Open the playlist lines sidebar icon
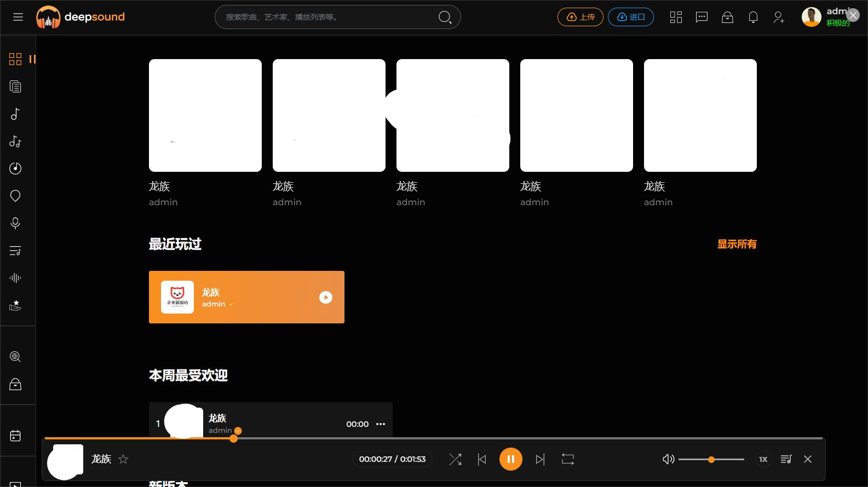 pyautogui.click(x=15, y=251)
